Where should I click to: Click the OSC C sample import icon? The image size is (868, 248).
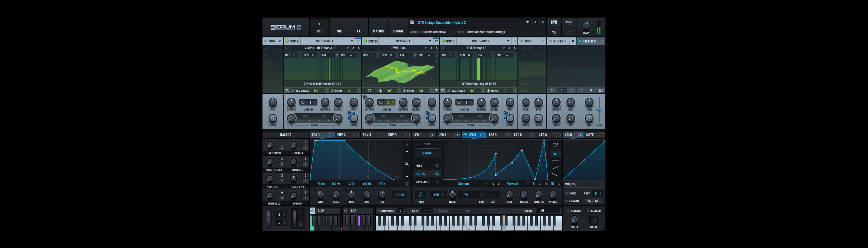pos(443,48)
